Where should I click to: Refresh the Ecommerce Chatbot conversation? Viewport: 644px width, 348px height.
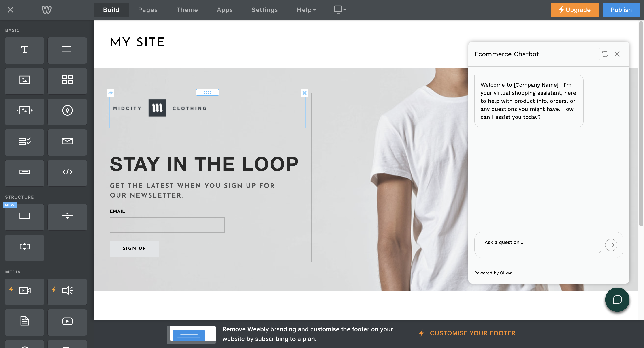pos(605,54)
